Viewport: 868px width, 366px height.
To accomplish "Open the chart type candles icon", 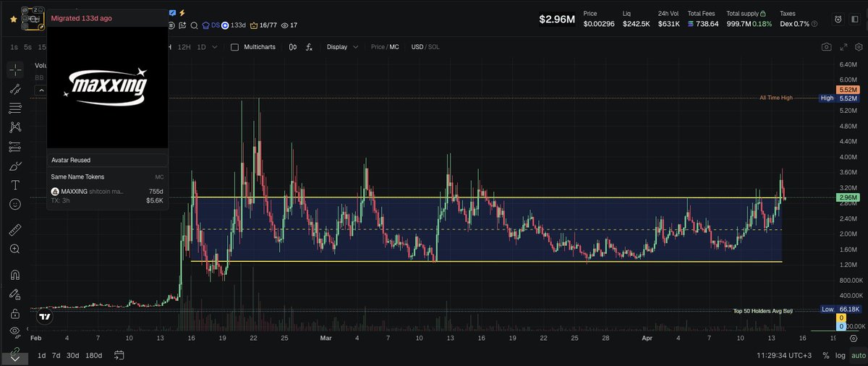I will (293, 47).
